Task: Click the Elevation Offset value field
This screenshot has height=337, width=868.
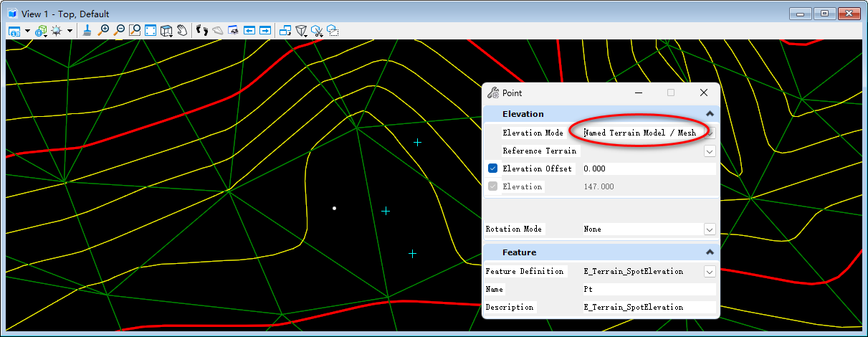Action: [648, 168]
